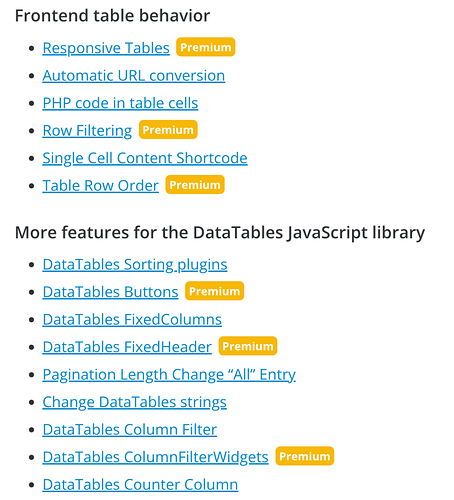454x500 pixels.
Task: Open DataTables Counter Column link
Action: (140, 485)
